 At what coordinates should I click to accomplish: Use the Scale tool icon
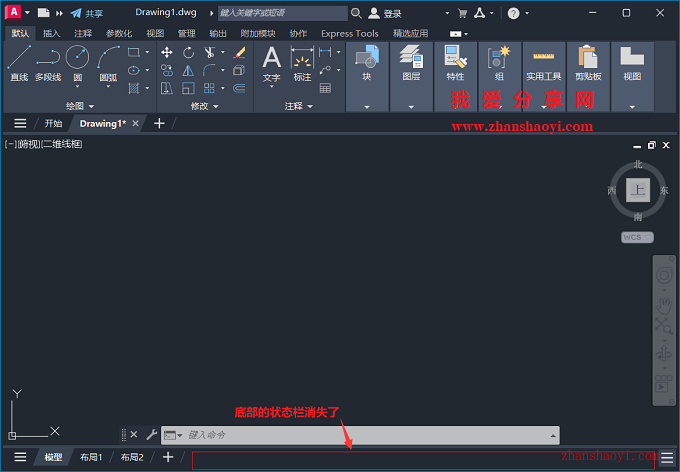point(188,88)
